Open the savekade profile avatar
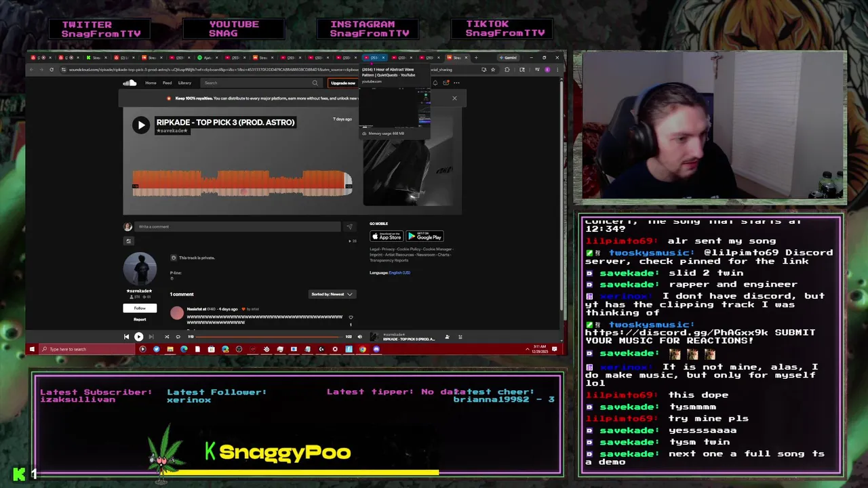The image size is (868, 488). (x=140, y=269)
